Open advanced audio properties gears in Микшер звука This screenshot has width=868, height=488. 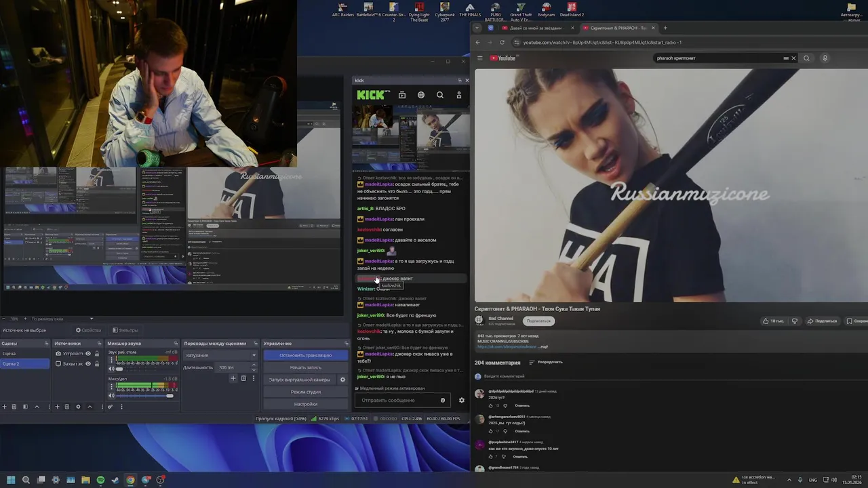pos(110,407)
